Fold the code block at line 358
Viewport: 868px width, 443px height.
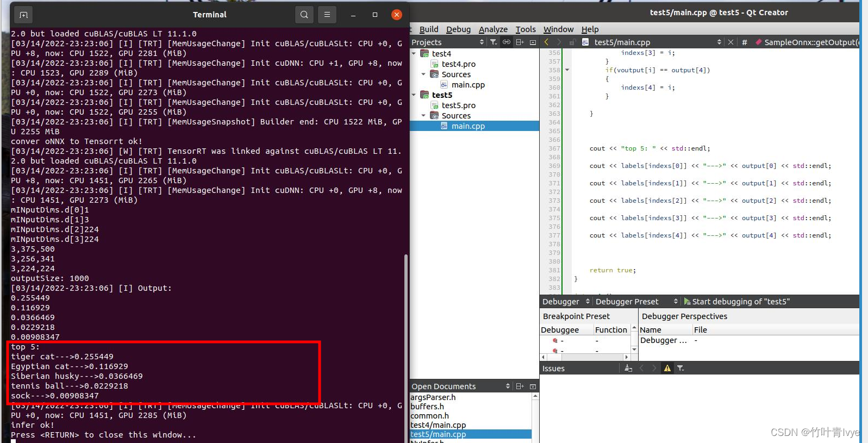567,70
